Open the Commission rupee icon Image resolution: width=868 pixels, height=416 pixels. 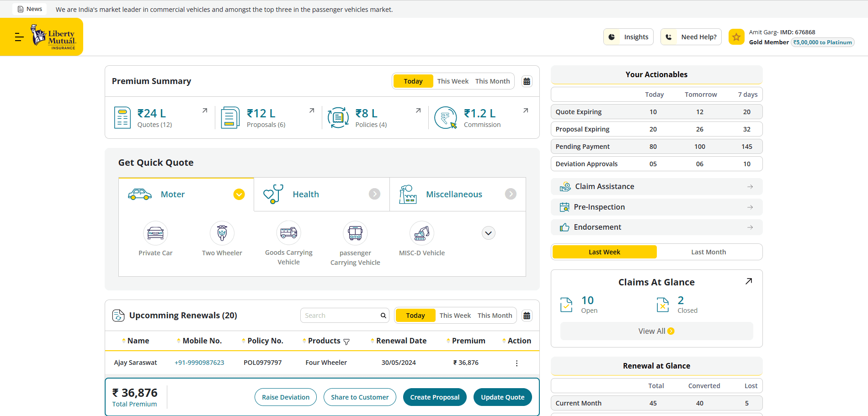tap(446, 117)
